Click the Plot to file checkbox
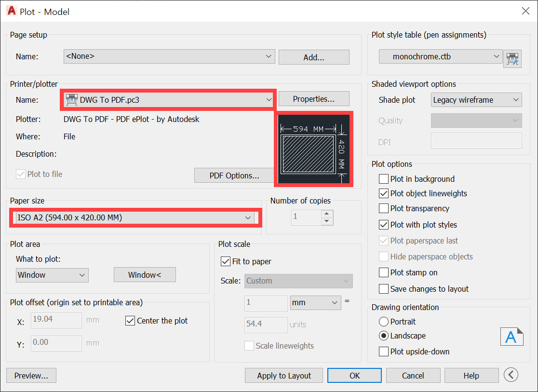 (x=21, y=174)
